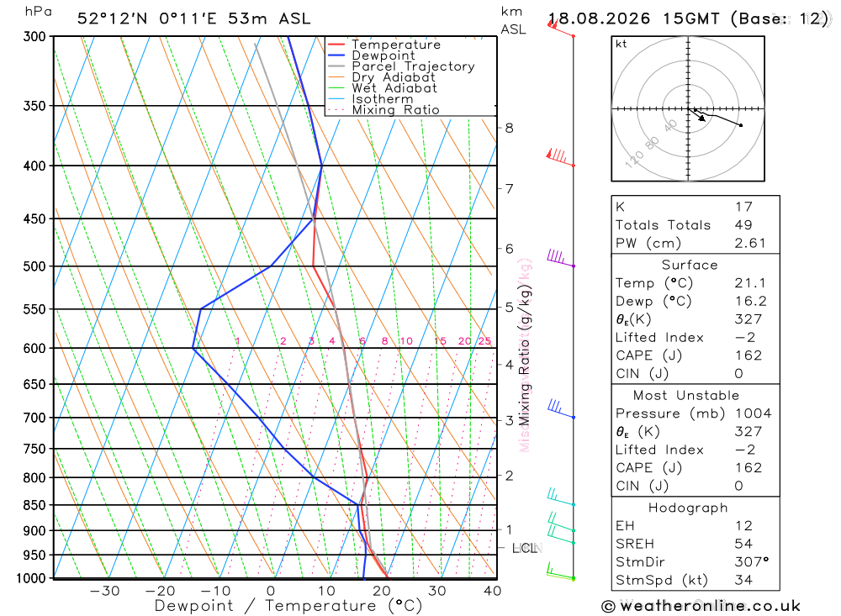Viewport: 841px width, 616px height.
Task: Click the 5 km altitude label
Action: 509,308
